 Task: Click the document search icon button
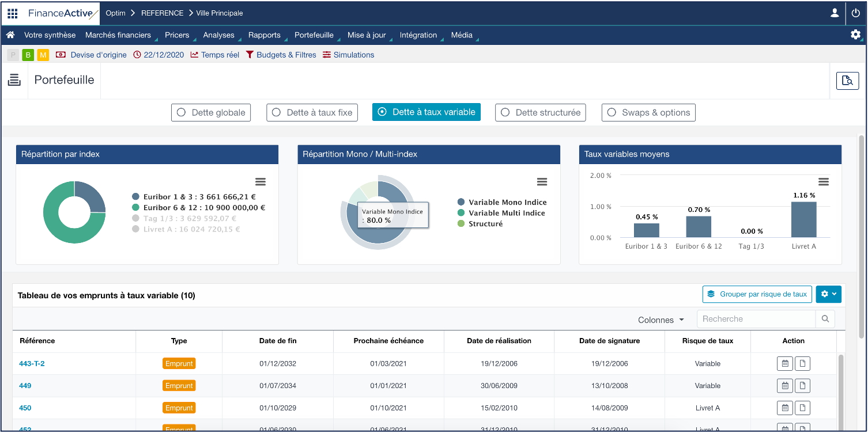(847, 81)
